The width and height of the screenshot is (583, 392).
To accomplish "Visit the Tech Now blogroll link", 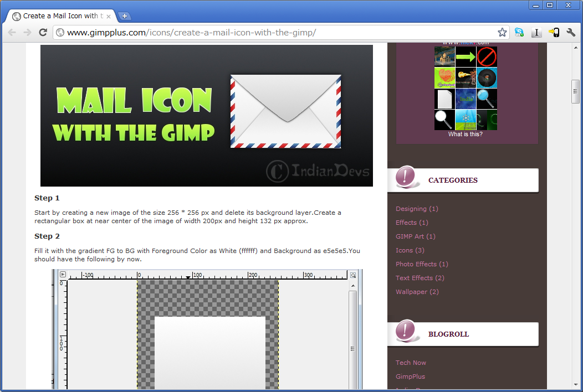I will pyautogui.click(x=411, y=363).
